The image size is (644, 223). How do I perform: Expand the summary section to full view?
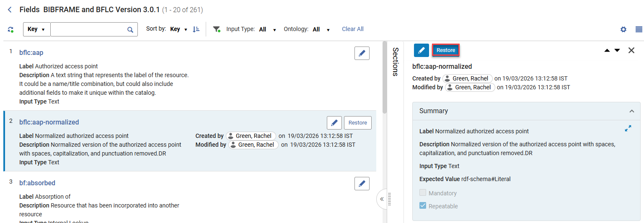coord(628,129)
